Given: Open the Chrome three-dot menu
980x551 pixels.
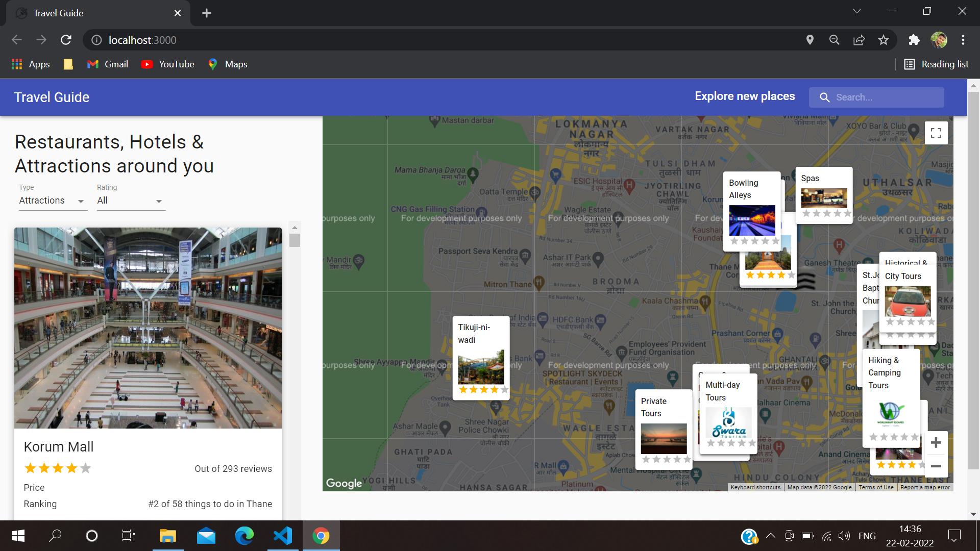Looking at the screenshot, I should [x=963, y=40].
